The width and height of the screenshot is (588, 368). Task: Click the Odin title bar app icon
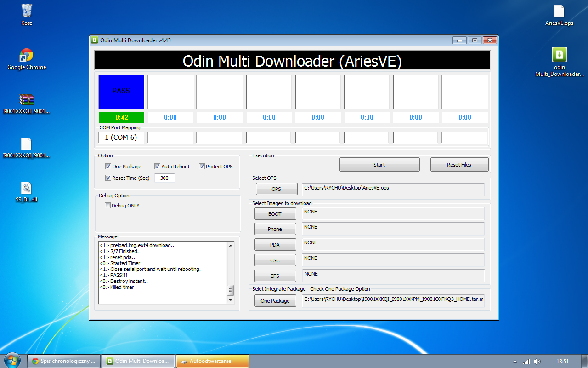[x=95, y=40]
